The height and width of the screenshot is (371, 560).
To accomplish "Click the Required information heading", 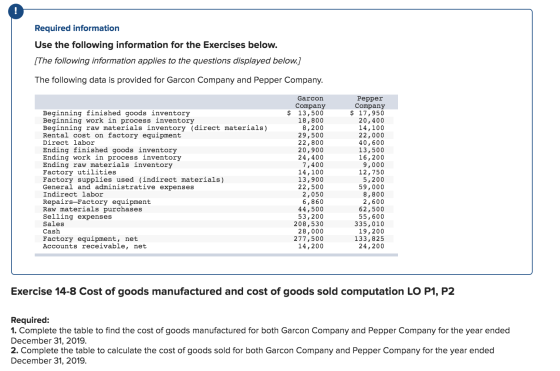I will click(x=77, y=28).
